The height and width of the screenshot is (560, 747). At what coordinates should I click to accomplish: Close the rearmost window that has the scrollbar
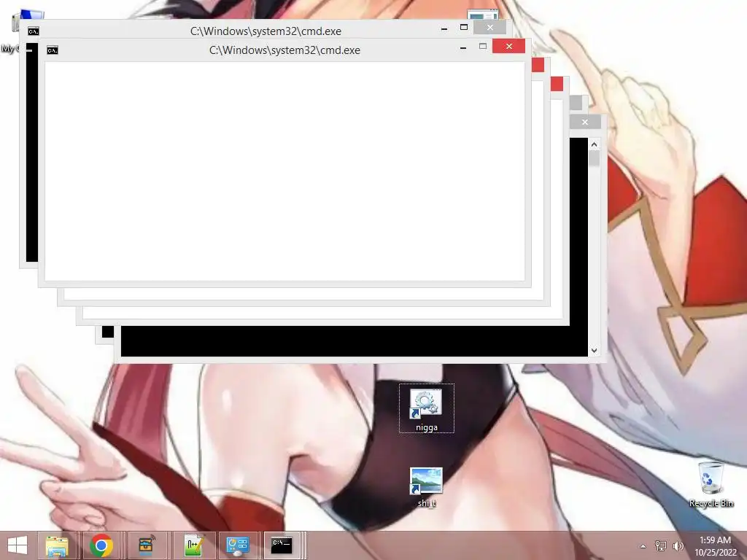coord(584,122)
